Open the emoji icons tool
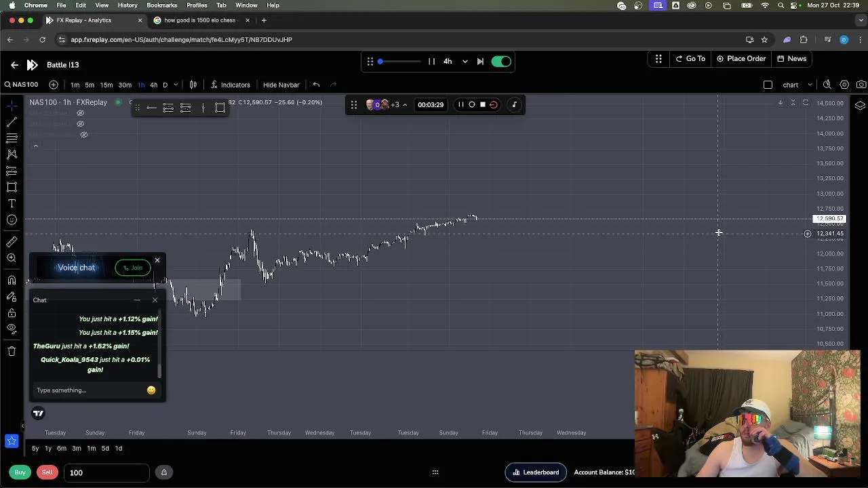Viewport: 868px width, 488px height. [12, 220]
